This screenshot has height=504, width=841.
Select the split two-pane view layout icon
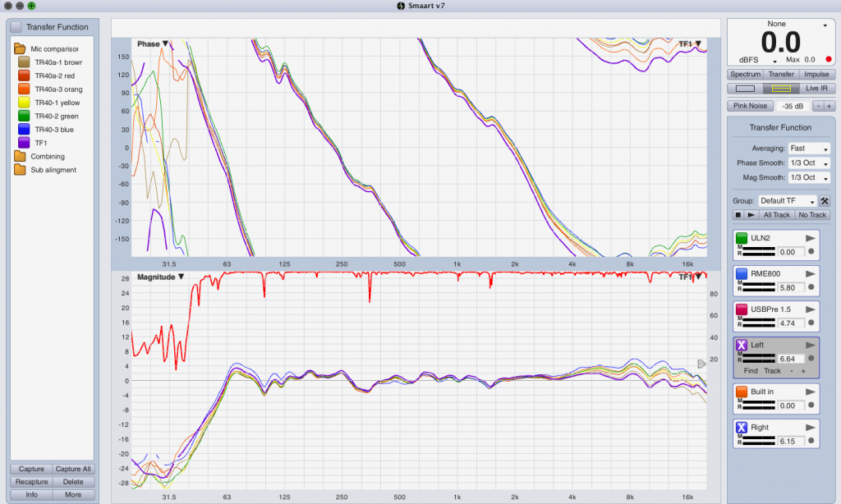(780, 88)
